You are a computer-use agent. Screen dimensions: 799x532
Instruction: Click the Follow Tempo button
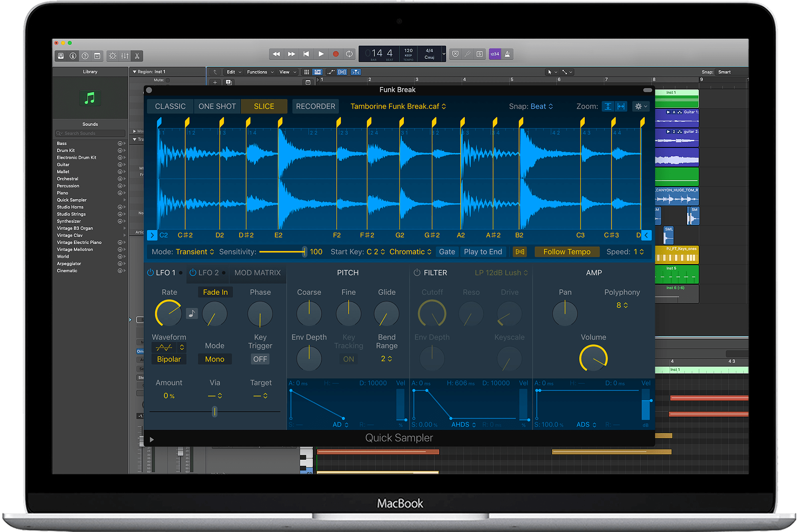tap(566, 252)
